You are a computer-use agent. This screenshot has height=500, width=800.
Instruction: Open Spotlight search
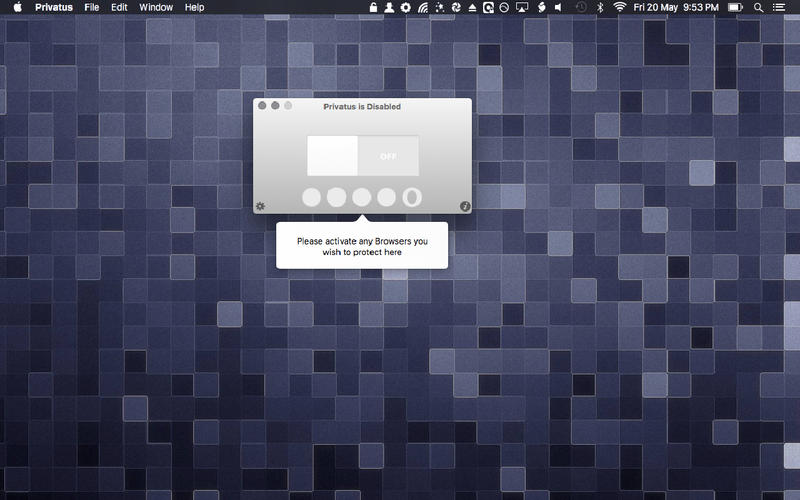(x=759, y=7)
